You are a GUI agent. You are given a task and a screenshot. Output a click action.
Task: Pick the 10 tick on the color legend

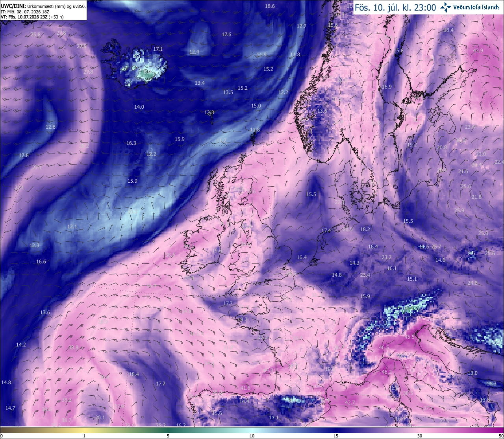tap(252, 436)
